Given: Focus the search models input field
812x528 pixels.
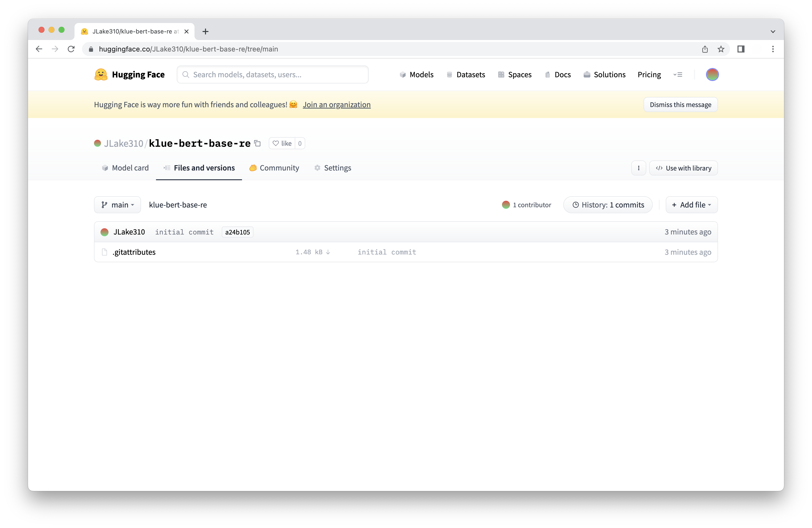Looking at the screenshot, I should tap(273, 74).
